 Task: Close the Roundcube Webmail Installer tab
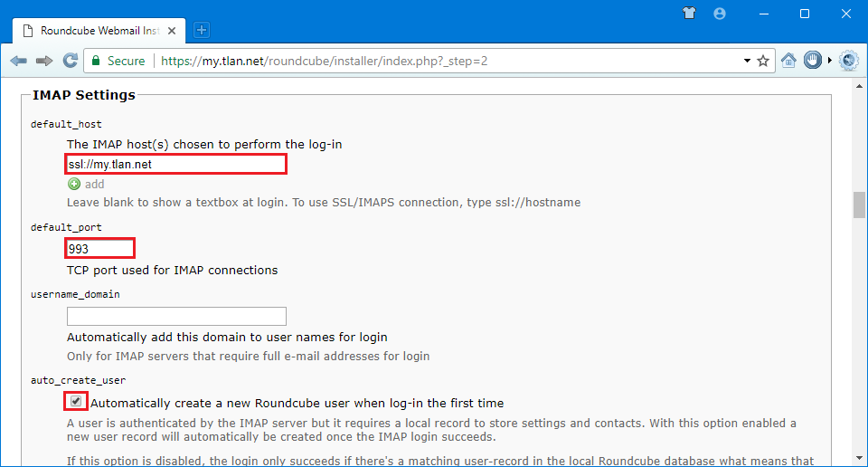point(172,31)
